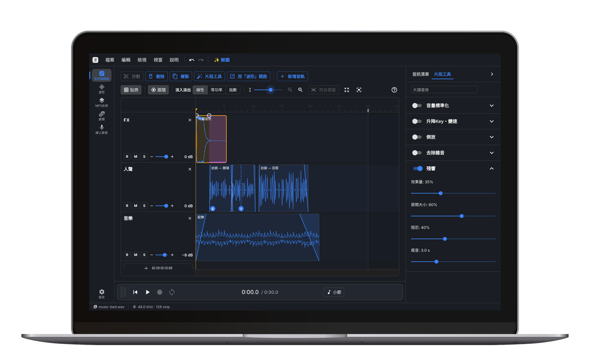The width and height of the screenshot is (590, 364).
Task: Open 線上錄音 online recording
Action: [102, 130]
